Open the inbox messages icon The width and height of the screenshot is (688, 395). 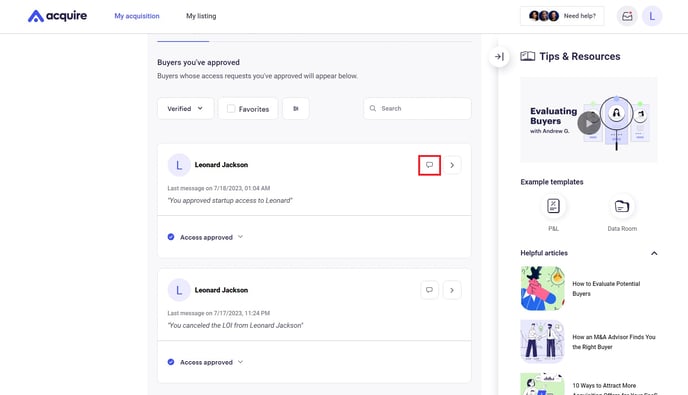[x=627, y=16]
